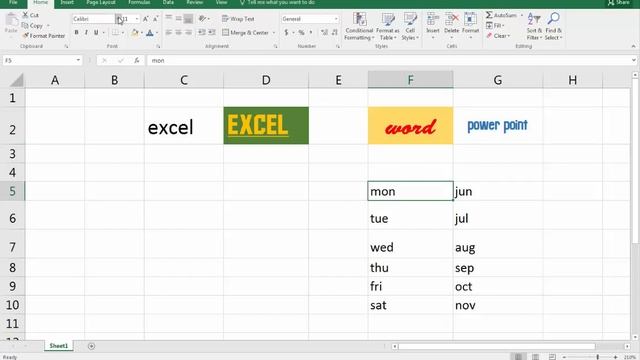Image resolution: width=640 pixels, height=360 pixels.
Task: Expand the formula bar
Action: click(x=633, y=60)
